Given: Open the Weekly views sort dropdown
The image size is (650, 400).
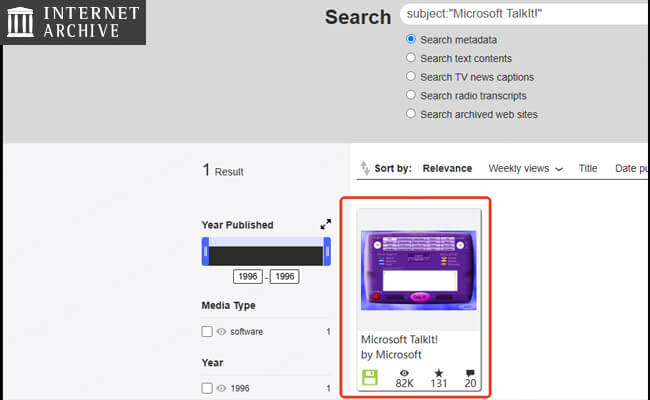Looking at the screenshot, I should 525,168.
